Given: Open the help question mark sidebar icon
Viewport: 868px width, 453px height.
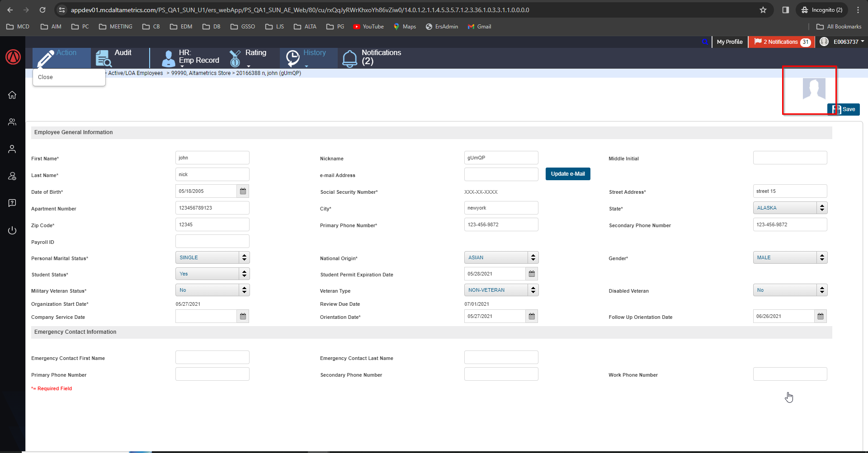Looking at the screenshot, I should coord(12,203).
